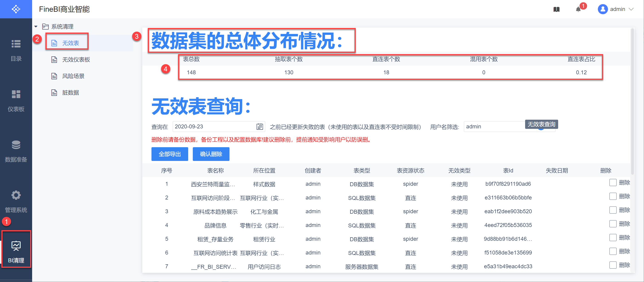Open the help manual book icon
Viewport: 644px width, 282px height.
[x=556, y=9]
